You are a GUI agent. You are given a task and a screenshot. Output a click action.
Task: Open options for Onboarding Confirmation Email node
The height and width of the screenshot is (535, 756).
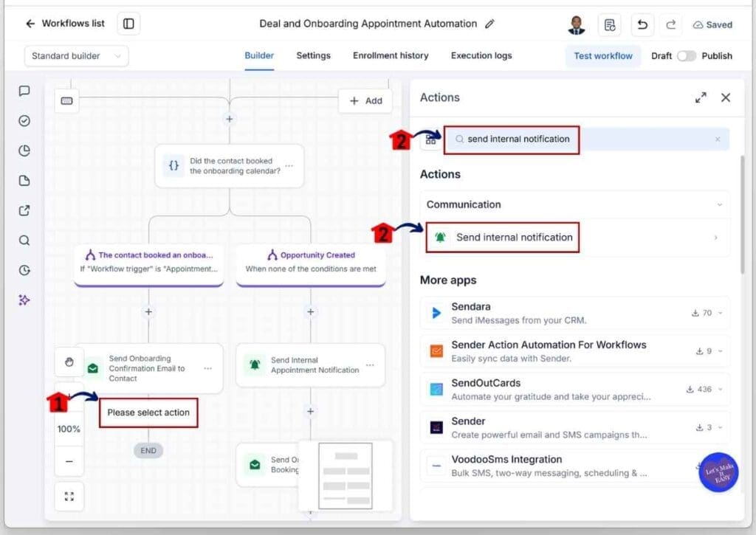(x=207, y=368)
